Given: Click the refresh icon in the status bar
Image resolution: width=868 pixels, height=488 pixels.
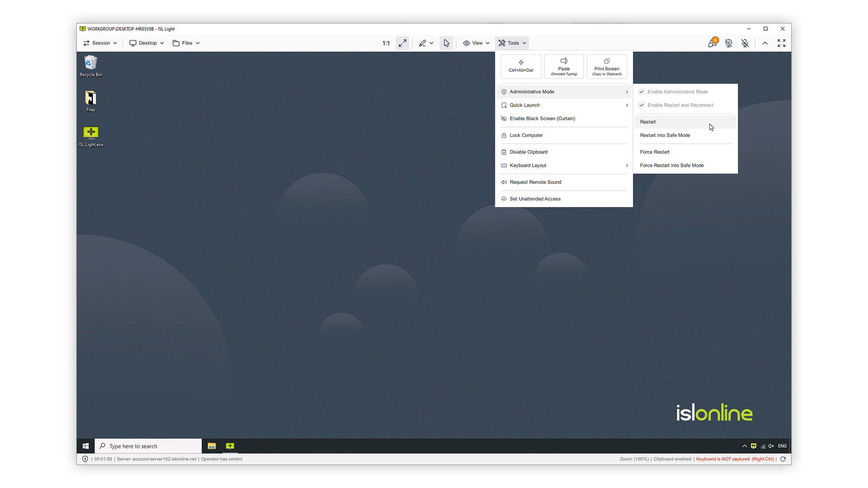Looking at the screenshot, I should click(x=783, y=459).
